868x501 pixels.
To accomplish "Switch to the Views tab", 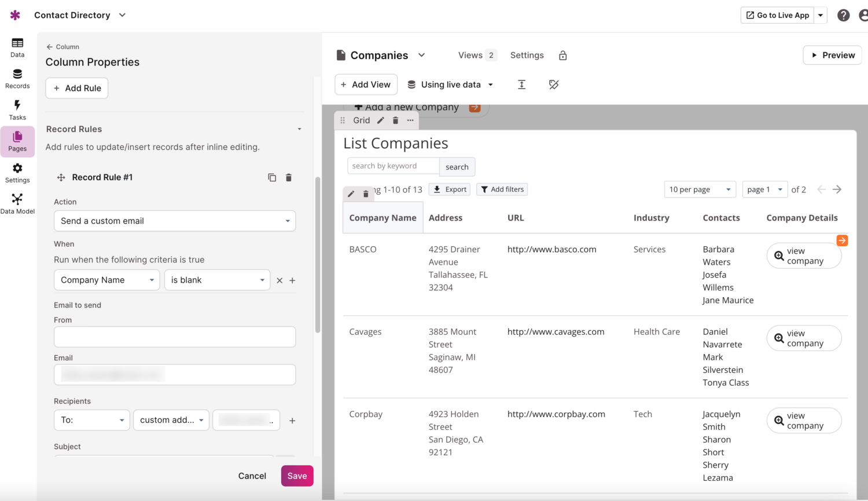I will tap(476, 56).
